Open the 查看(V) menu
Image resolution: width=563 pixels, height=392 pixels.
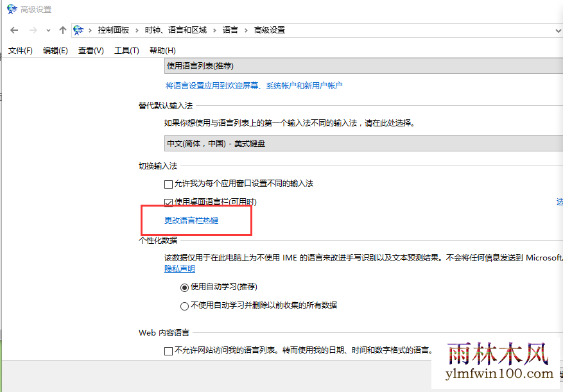pos(91,51)
